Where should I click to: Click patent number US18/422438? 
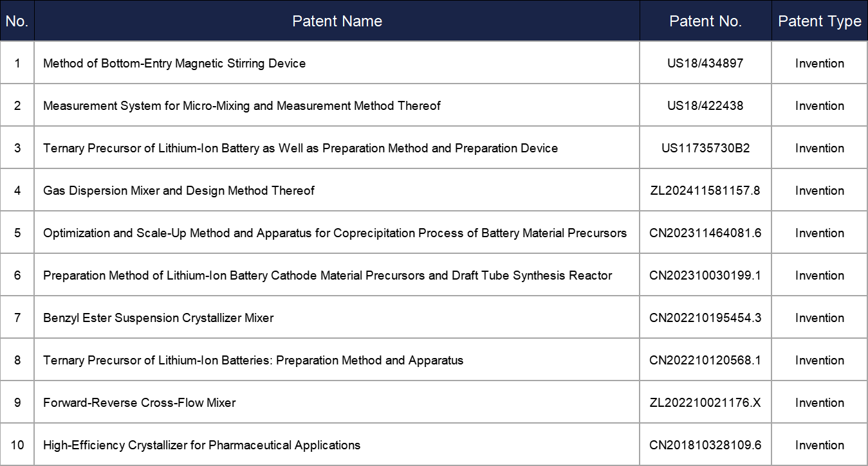(705, 105)
